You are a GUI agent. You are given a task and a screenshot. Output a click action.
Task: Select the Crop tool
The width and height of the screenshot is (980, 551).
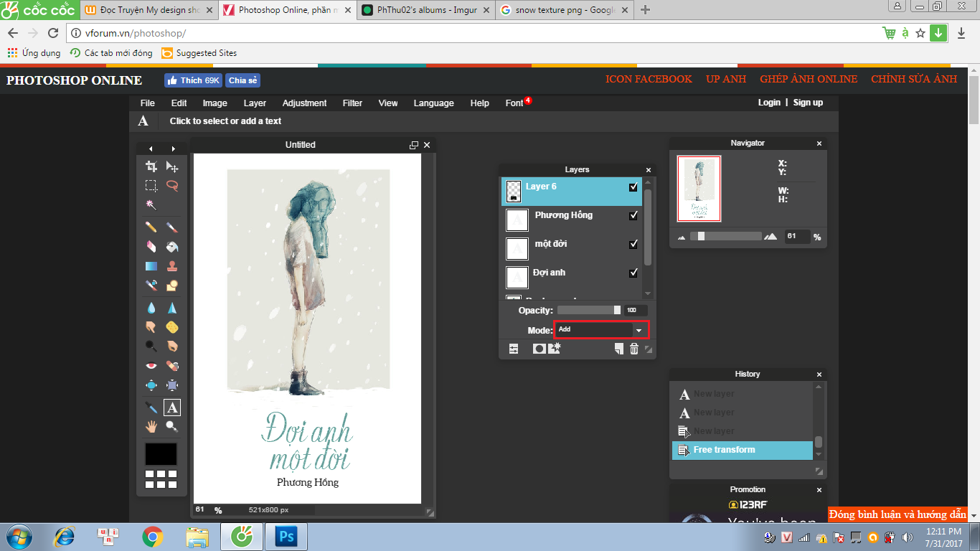151,166
